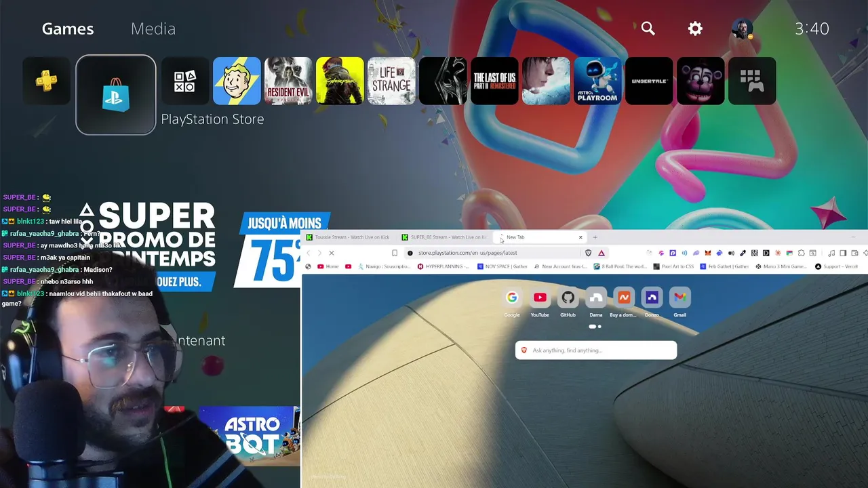Open the Buy a dom... shortcut tile
Screen dimensions: 868x488
tap(624, 302)
